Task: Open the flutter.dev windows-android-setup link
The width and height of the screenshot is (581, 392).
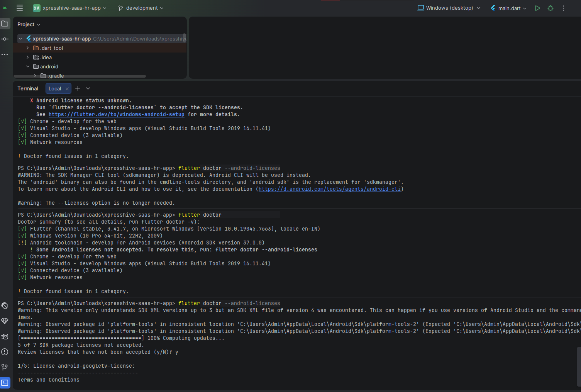Action: tap(116, 115)
